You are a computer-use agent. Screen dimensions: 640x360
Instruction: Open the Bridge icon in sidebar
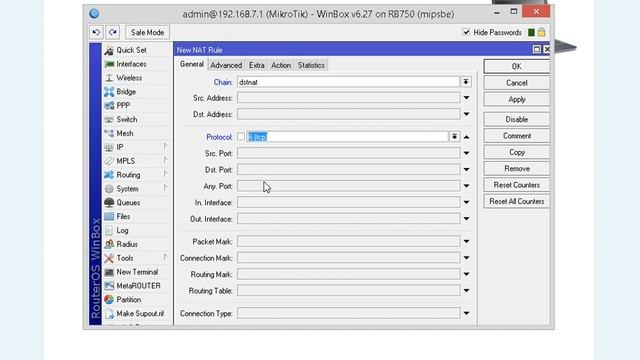click(x=109, y=92)
